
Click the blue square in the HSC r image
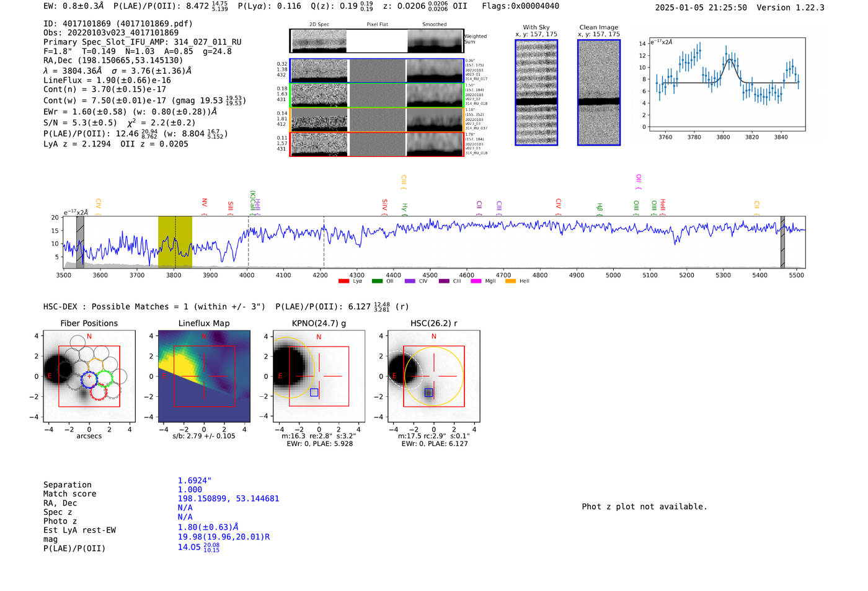(x=428, y=393)
